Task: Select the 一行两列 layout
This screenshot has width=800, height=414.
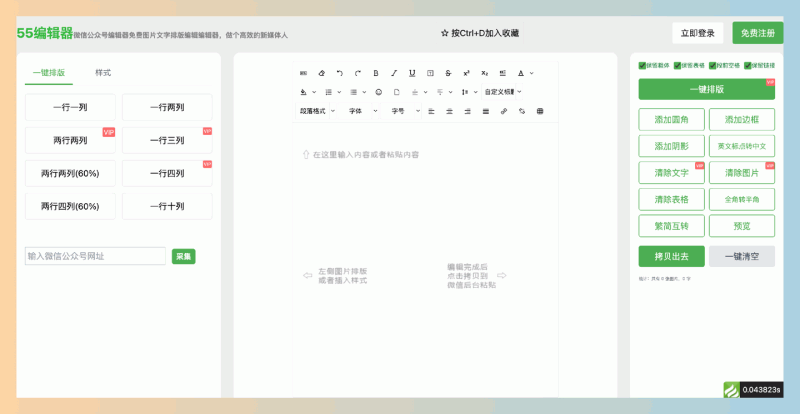Action: 167,107
